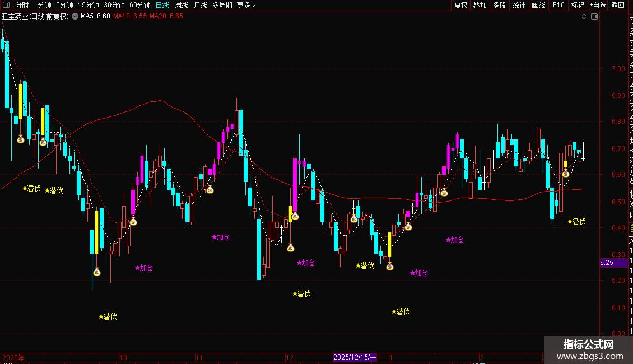Image resolution: width=633 pixels, height=364 pixels.
Task: Click the money bag icon on the last yellow candle
Action: click(566, 174)
